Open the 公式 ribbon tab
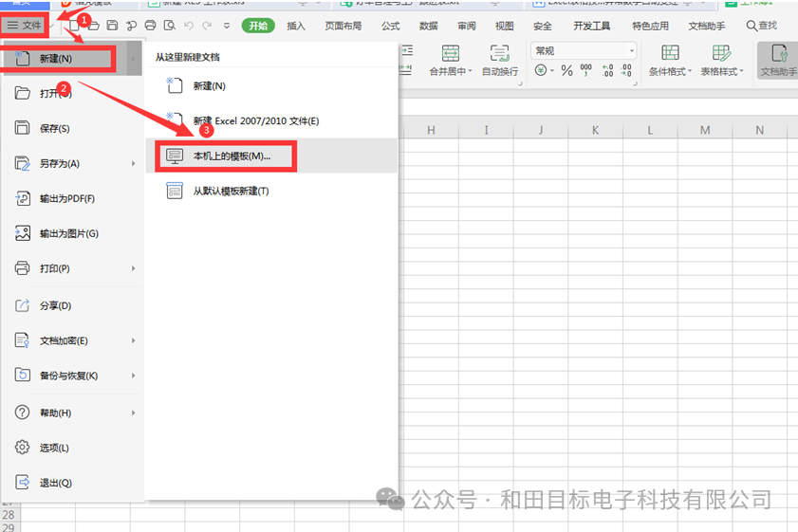Screen dimensions: 798x532 click(x=390, y=26)
